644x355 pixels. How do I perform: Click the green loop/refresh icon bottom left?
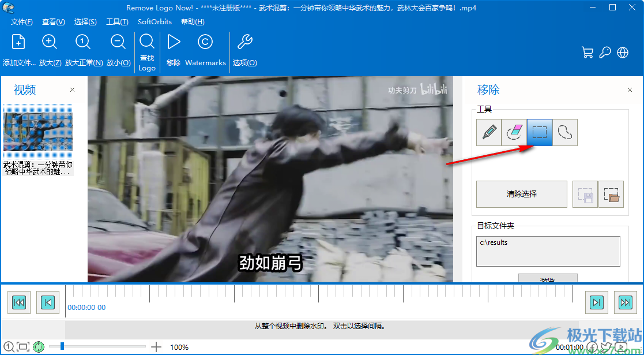click(x=37, y=347)
